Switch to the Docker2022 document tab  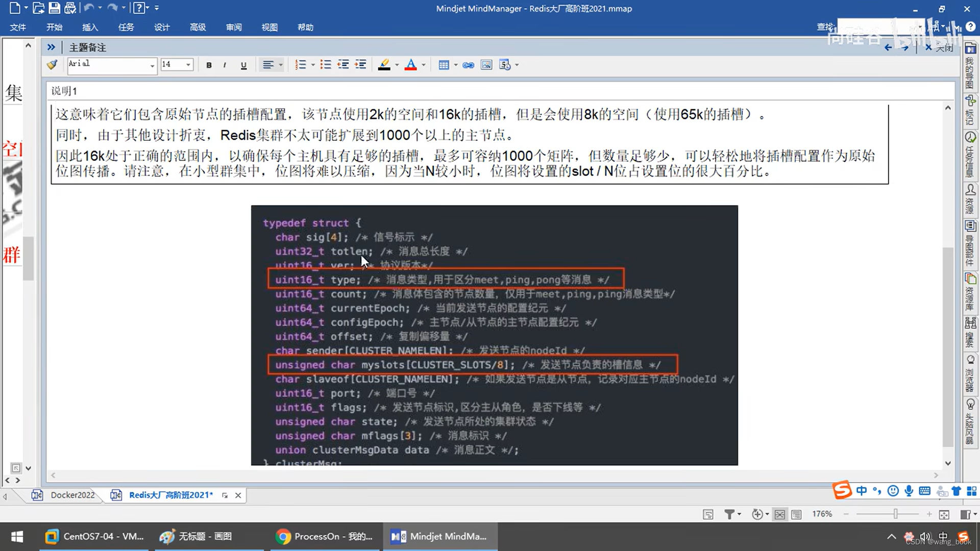pos(72,495)
